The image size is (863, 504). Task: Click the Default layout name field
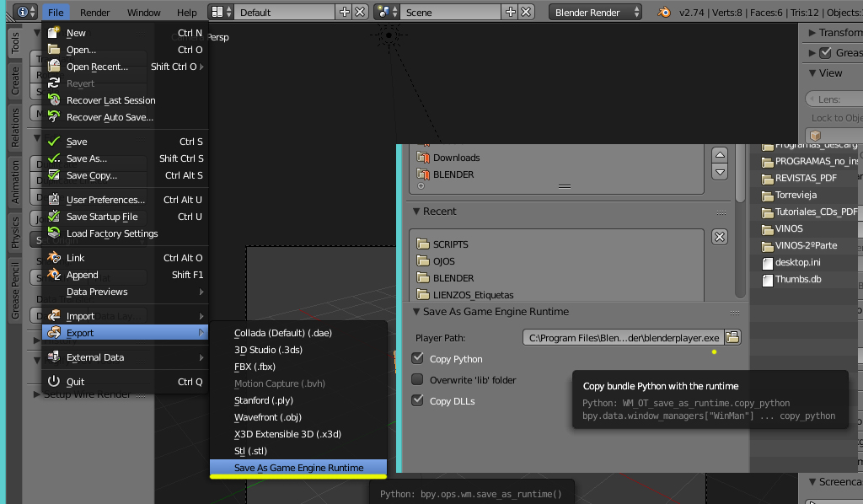point(285,12)
